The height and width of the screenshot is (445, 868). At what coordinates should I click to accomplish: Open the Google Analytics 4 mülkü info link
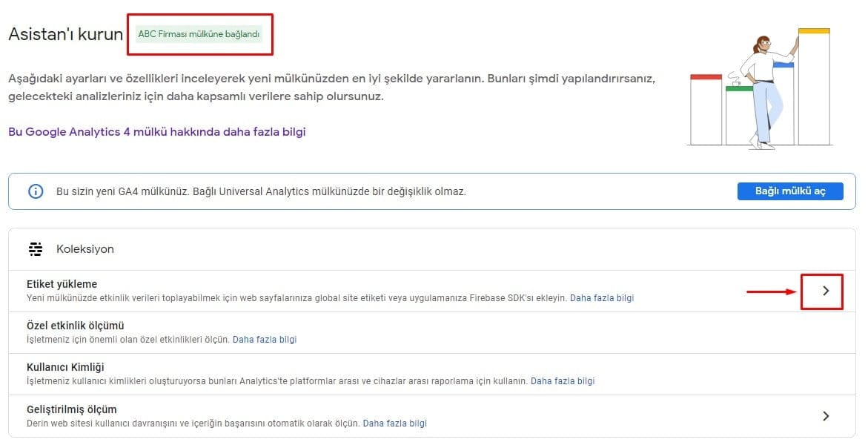[157, 132]
